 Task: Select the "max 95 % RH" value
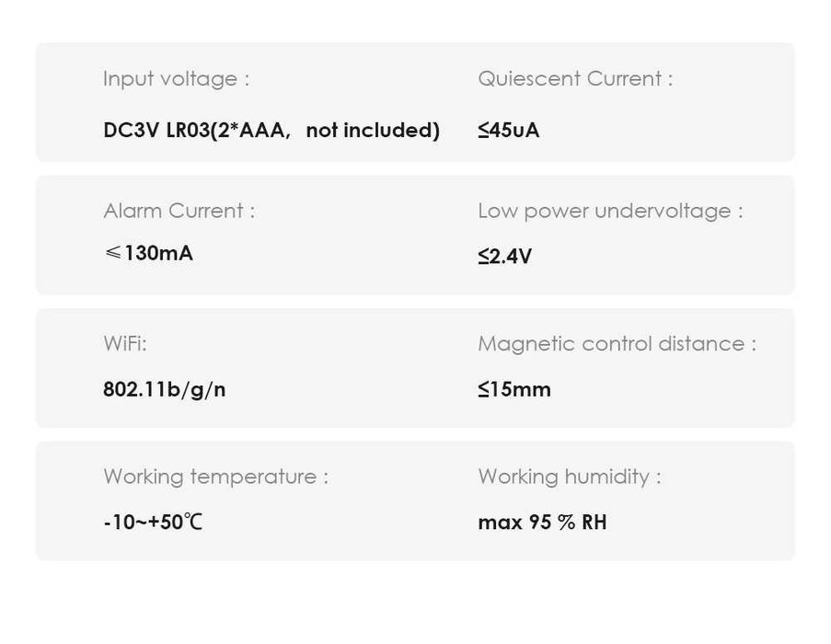tap(542, 523)
